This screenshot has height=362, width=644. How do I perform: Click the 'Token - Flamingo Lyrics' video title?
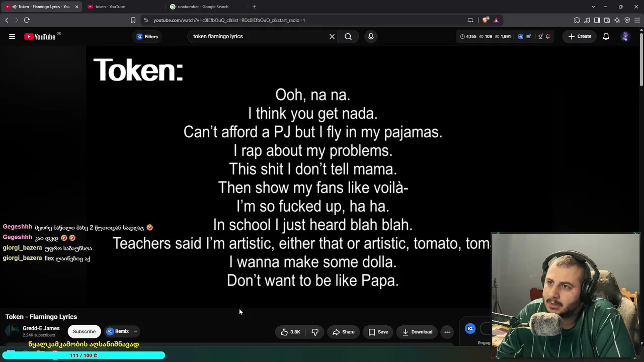41,317
